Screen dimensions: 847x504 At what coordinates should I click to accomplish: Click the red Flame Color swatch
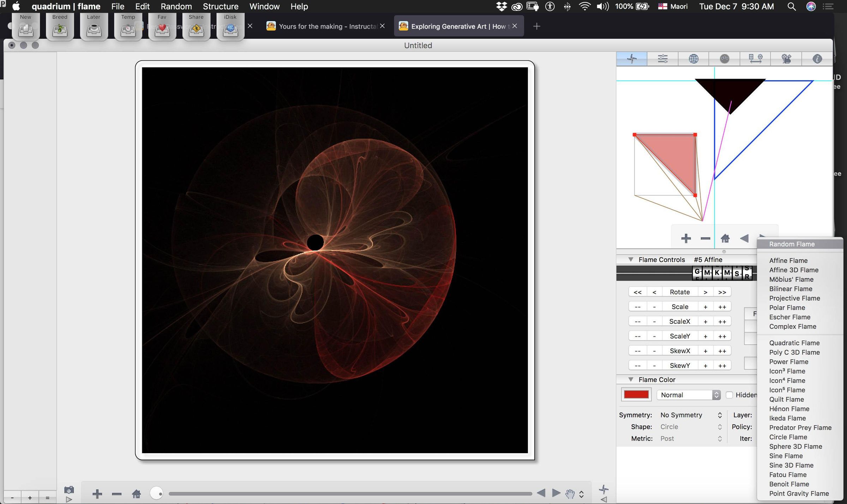[636, 394]
